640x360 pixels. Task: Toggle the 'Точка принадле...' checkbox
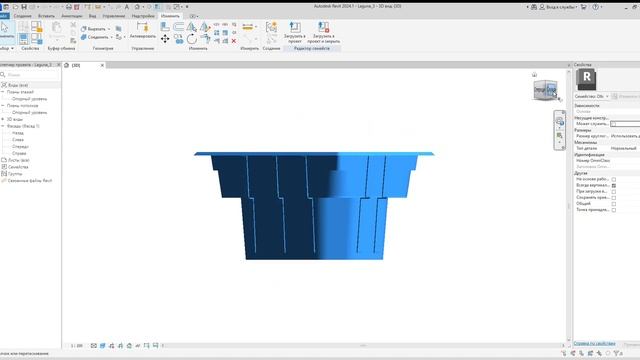[613, 210]
